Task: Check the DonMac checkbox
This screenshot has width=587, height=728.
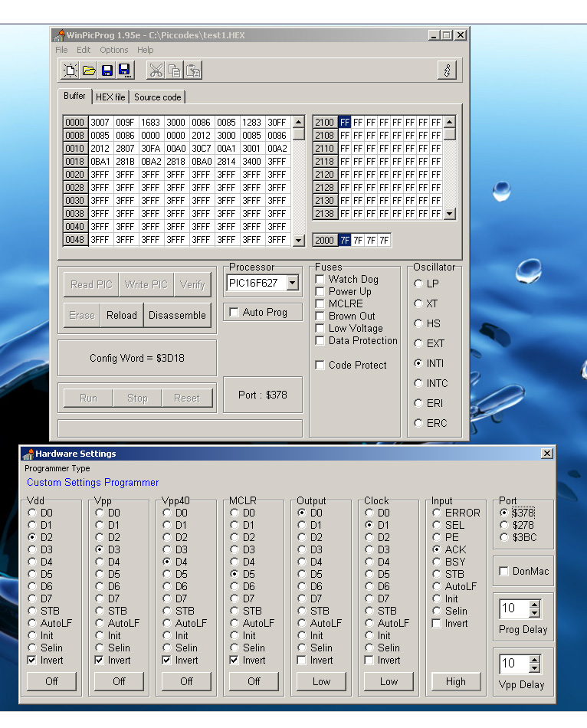Action: point(524,571)
